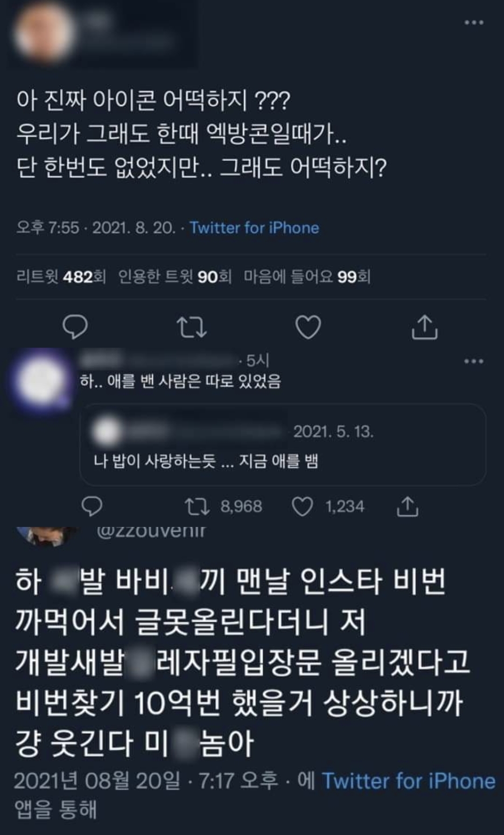View the 인용한 트윗 90회 list
The image size is (504, 835).
(175, 277)
